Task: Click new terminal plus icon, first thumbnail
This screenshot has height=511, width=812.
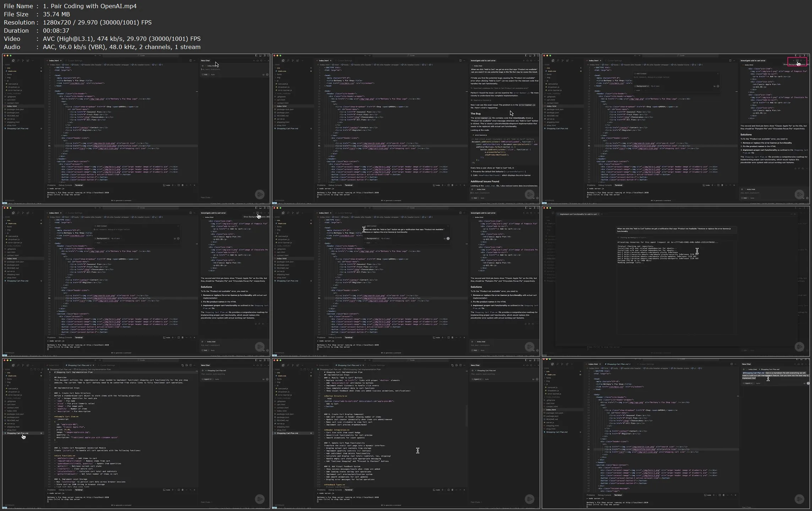Action: (173, 185)
